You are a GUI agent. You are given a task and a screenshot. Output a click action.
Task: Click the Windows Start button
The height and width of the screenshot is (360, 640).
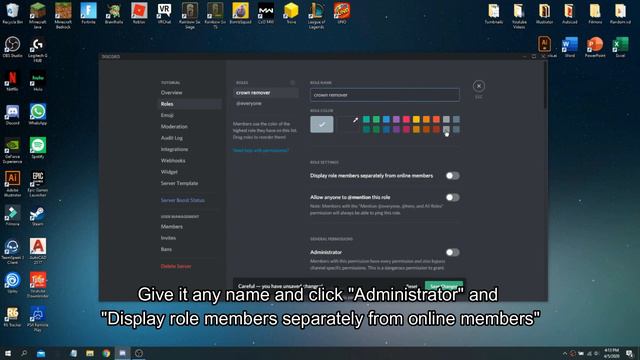point(8,353)
